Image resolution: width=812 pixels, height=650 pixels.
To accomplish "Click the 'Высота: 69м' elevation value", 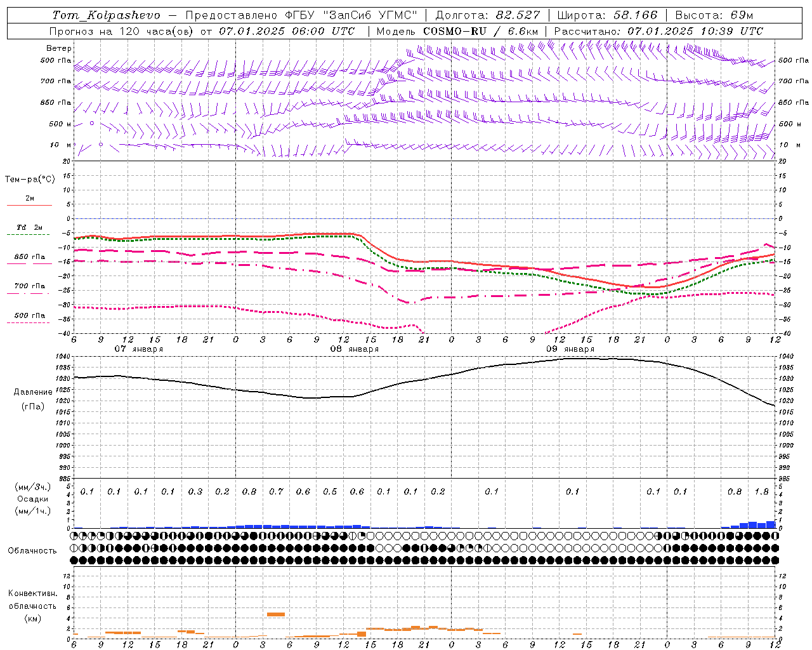I will (714, 15).
